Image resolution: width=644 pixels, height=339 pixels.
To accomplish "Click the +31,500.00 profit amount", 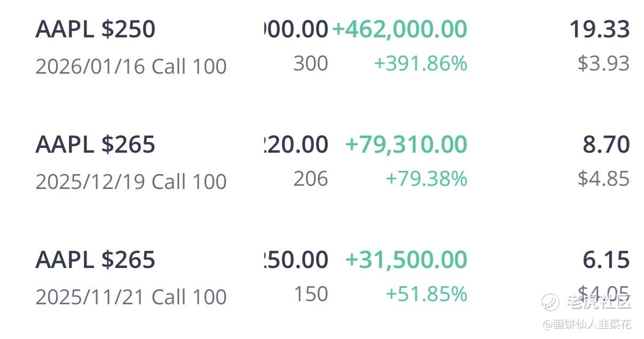I will [x=406, y=260].
